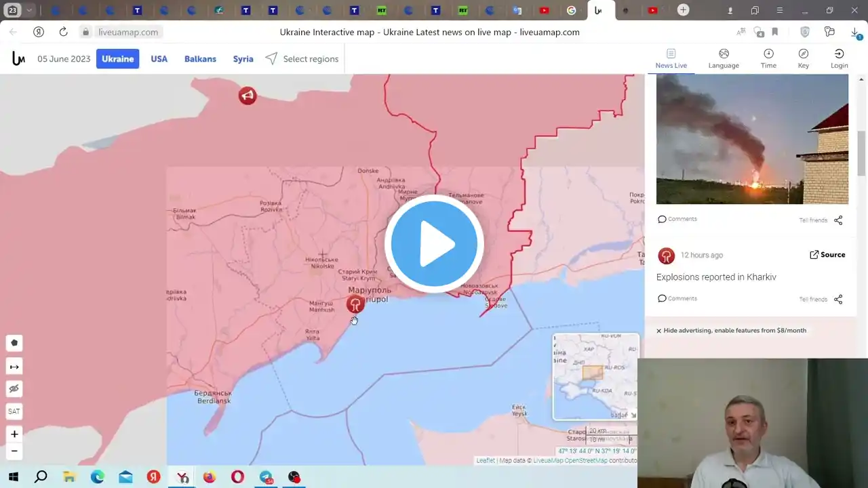
Task: Click 'Hide advertising, enable features' link
Action: 731,331
